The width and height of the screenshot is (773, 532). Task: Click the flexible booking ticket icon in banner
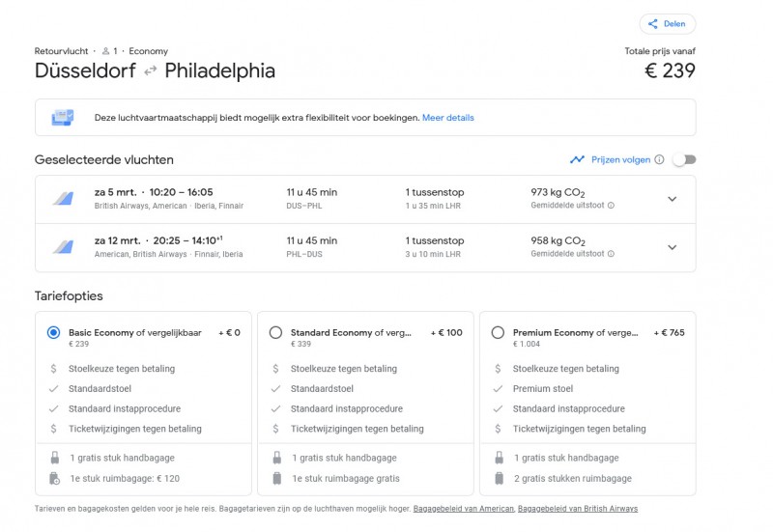pos(63,118)
